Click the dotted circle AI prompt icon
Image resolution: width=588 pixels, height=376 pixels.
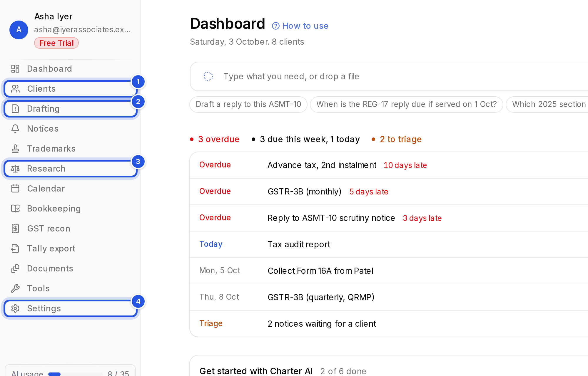pos(208,76)
